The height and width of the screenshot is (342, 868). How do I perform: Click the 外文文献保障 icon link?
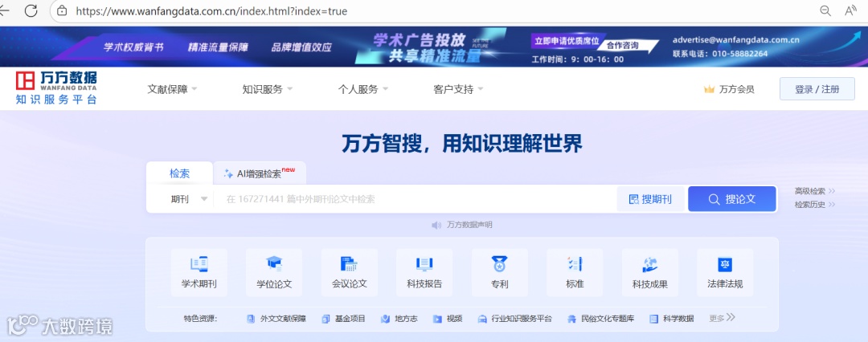tap(251, 319)
